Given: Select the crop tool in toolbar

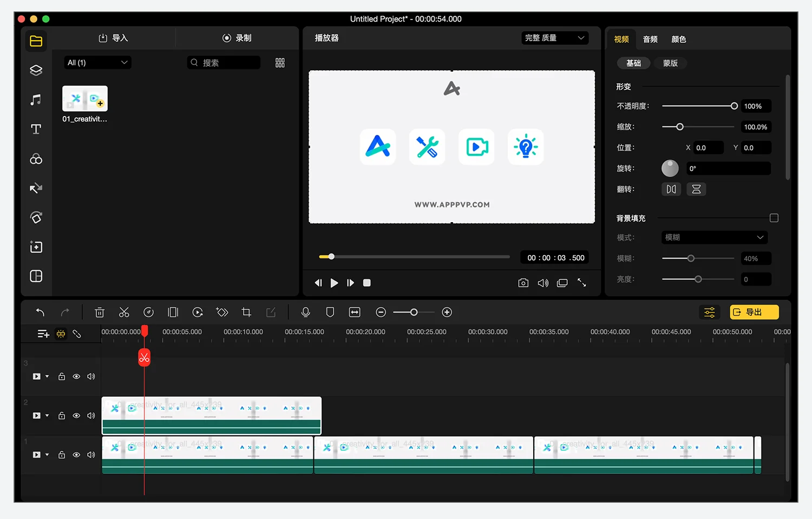Looking at the screenshot, I should tap(246, 312).
